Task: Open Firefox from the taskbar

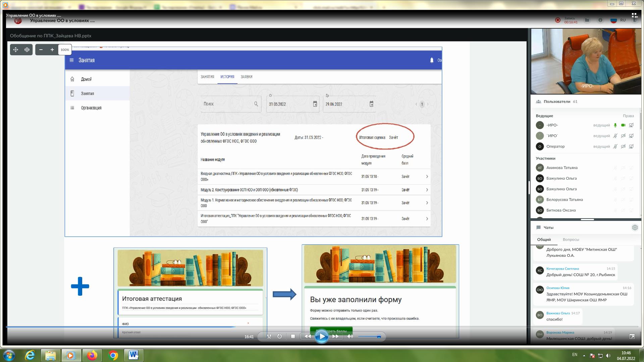Action: (x=92, y=355)
